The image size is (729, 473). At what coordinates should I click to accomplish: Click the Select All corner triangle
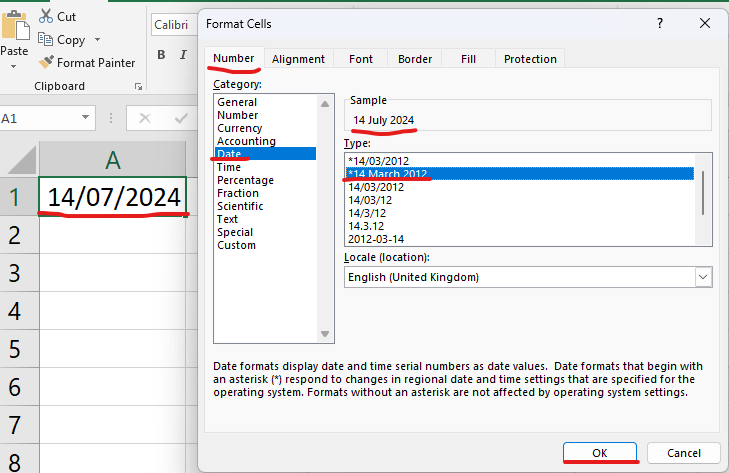22,160
